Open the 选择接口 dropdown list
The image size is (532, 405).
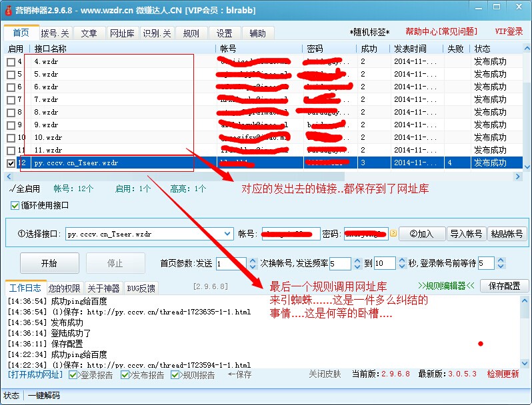pyautogui.click(x=229, y=234)
